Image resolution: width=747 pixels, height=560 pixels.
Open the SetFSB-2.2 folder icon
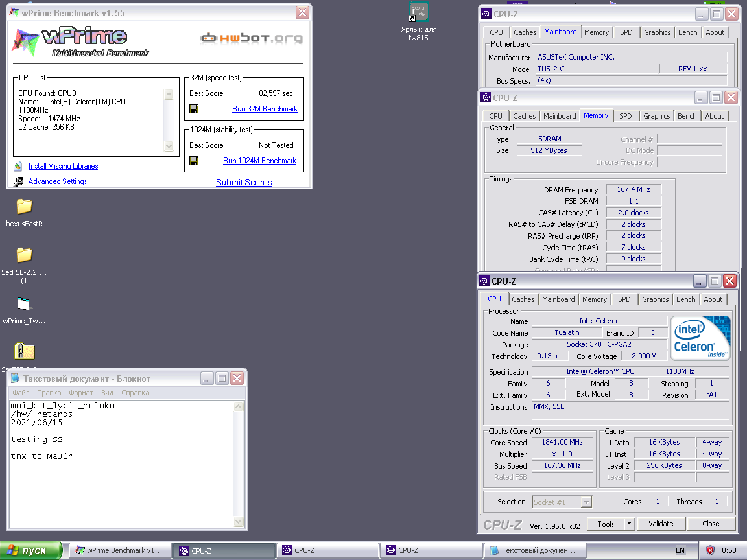[x=24, y=255]
